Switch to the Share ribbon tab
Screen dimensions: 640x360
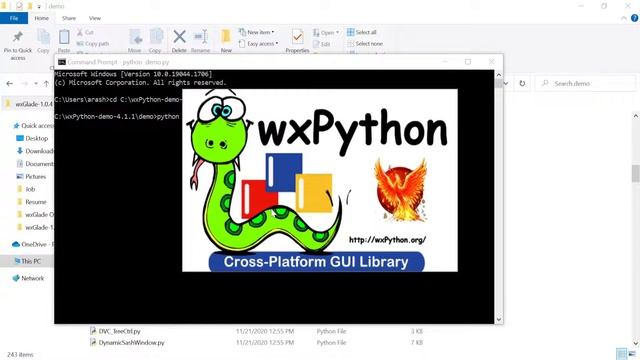click(69, 18)
